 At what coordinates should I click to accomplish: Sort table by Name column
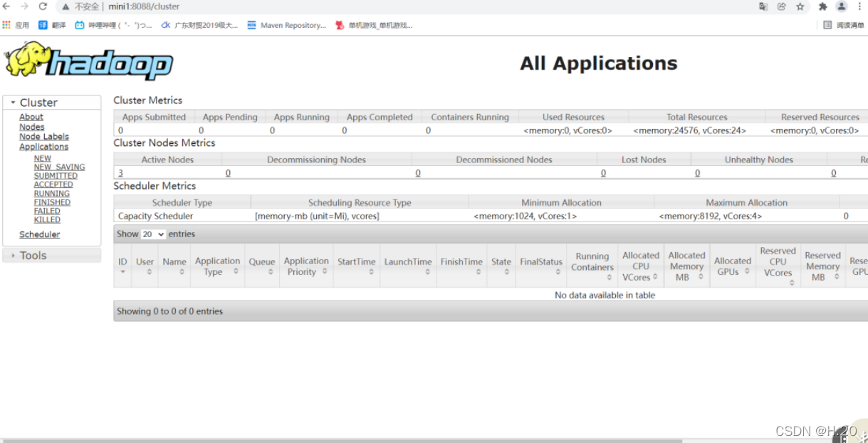click(174, 266)
